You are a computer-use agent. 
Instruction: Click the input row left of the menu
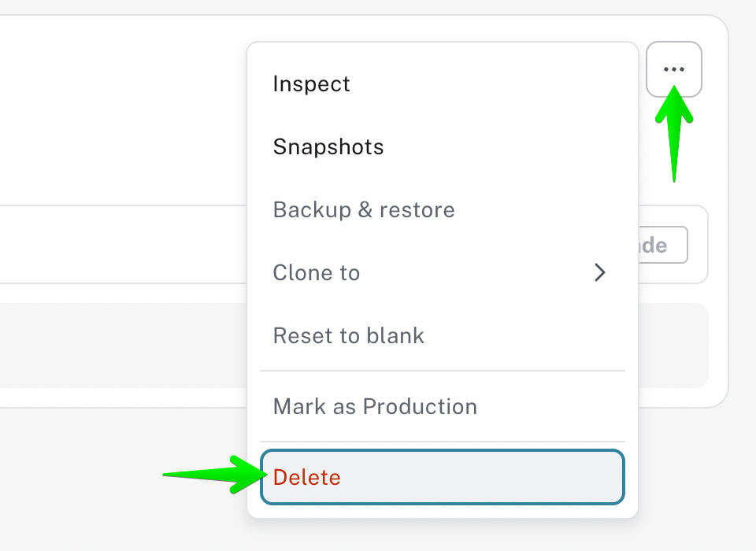pyautogui.click(x=118, y=245)
